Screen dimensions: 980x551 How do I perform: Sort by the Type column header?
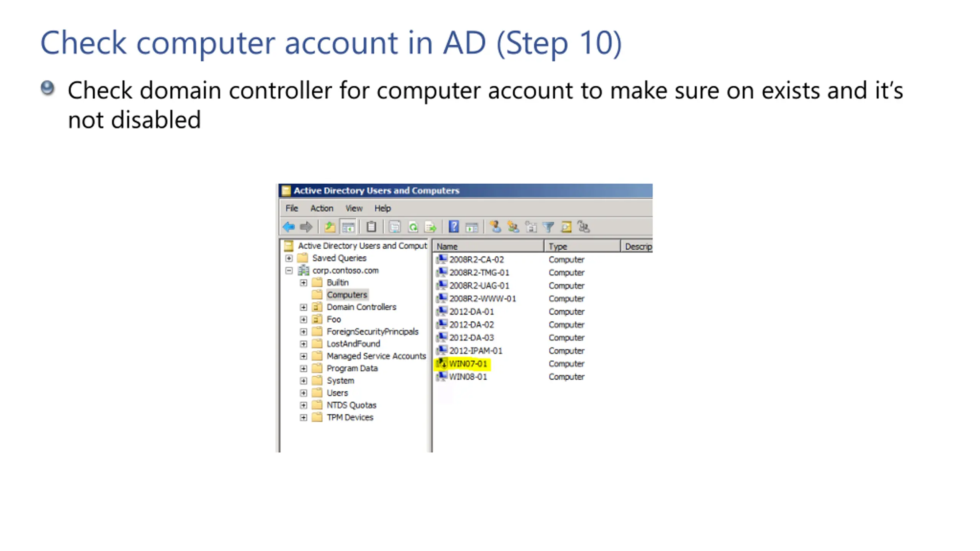(582, 246)
